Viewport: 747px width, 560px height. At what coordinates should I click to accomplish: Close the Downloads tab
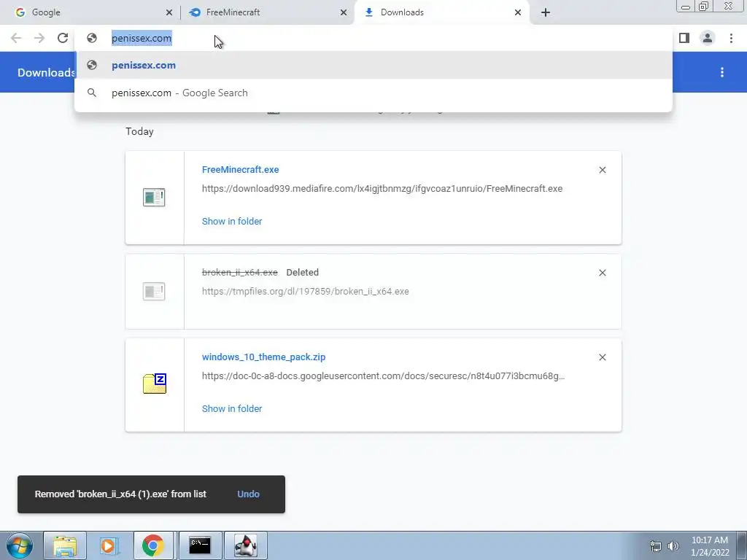(518, 12)
